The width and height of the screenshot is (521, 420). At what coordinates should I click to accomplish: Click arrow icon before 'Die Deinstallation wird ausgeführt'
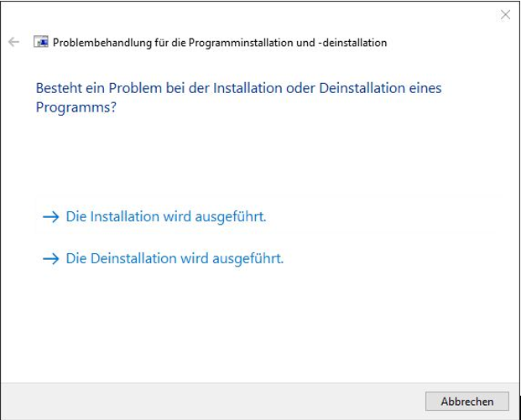click(51, 259)
